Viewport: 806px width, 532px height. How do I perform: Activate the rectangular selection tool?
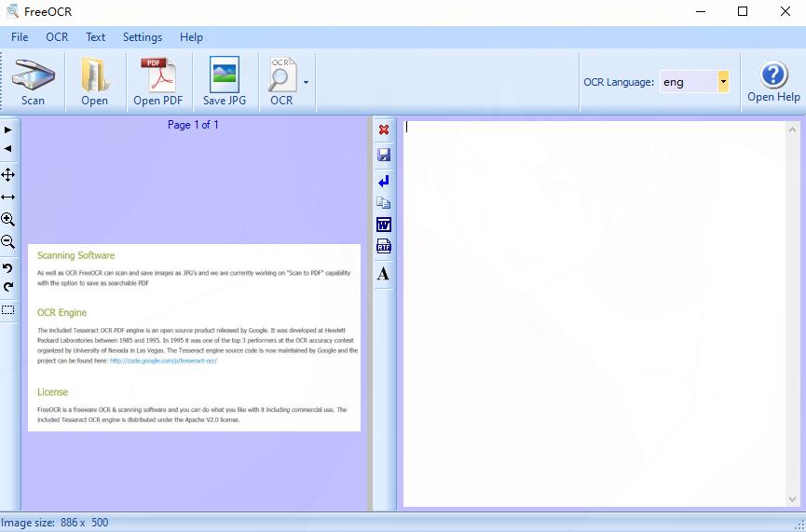7,310
